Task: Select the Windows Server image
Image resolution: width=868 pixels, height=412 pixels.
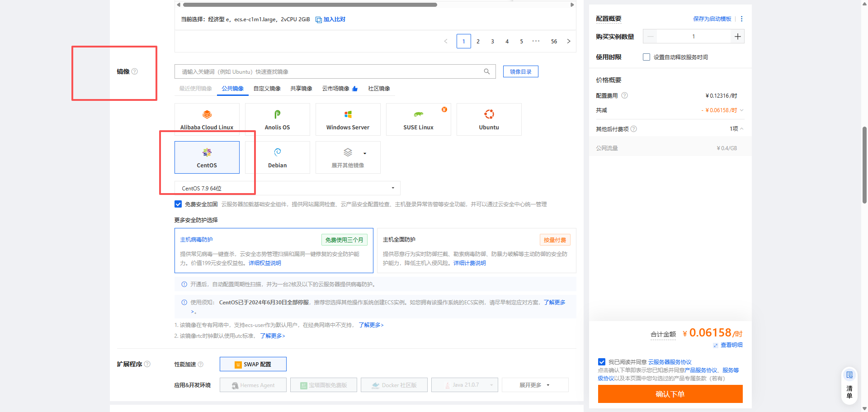Action: click(x=348, y=119)
